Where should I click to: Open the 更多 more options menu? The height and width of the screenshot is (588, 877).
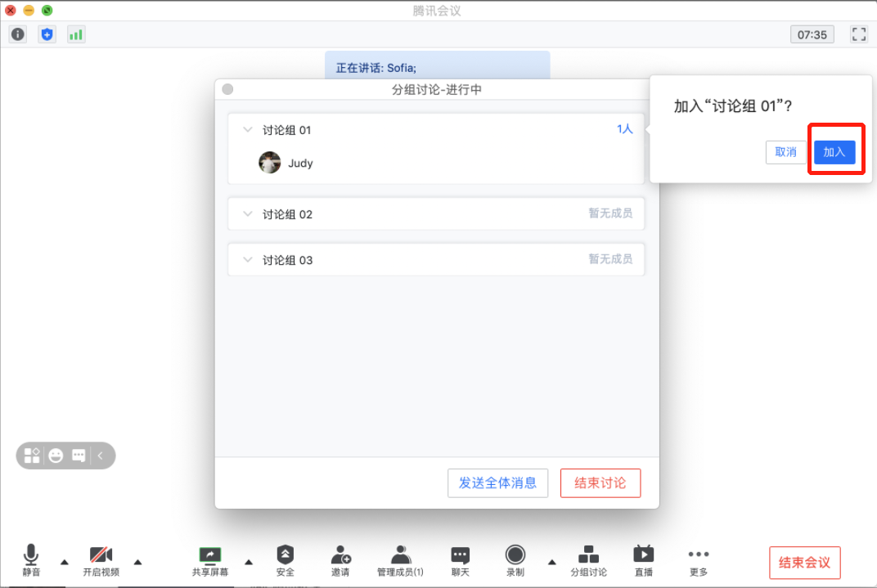tap(699, 561)
